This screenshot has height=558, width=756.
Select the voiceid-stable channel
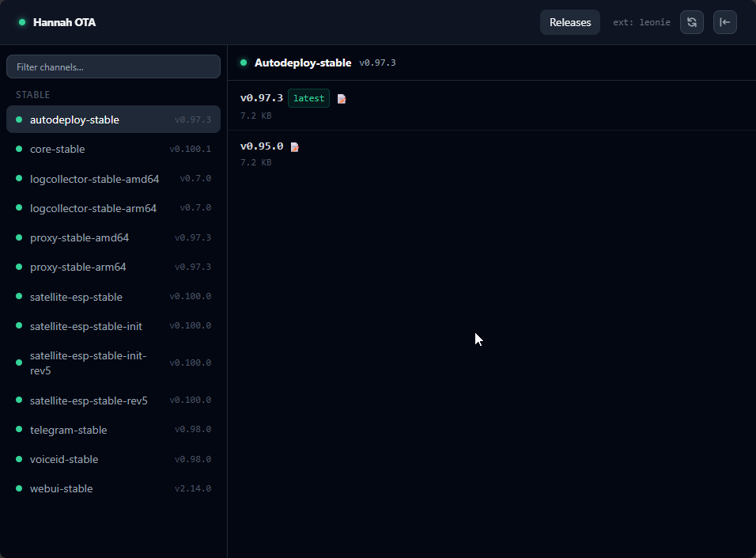pos(113,459)
